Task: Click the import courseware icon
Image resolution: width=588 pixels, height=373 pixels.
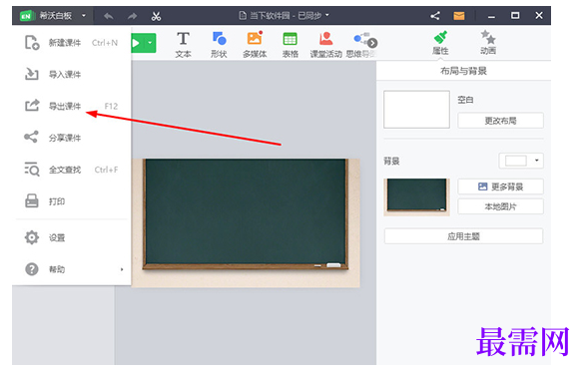Action: [x=32, y=74]
